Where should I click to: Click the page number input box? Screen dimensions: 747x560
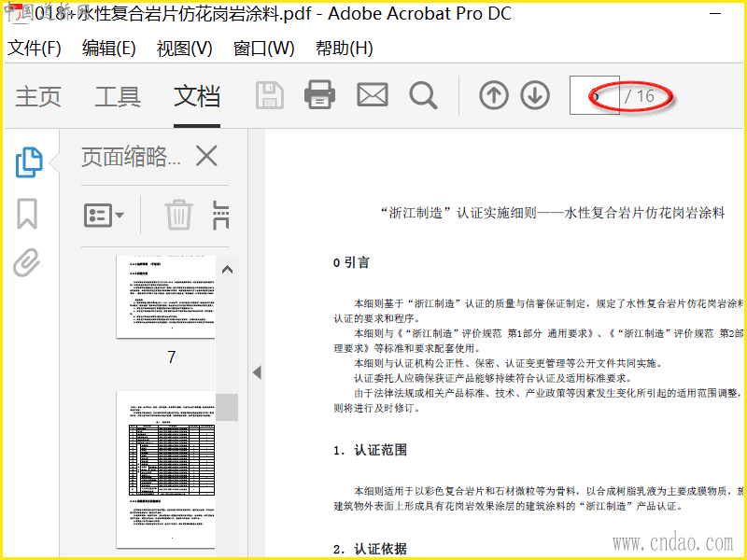tap(595, 95)
